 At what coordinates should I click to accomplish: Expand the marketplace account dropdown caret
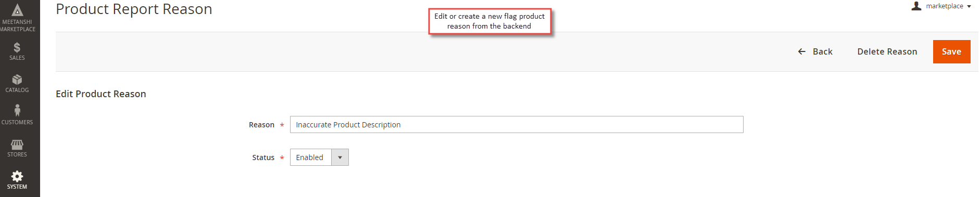[x=969, y=7]
